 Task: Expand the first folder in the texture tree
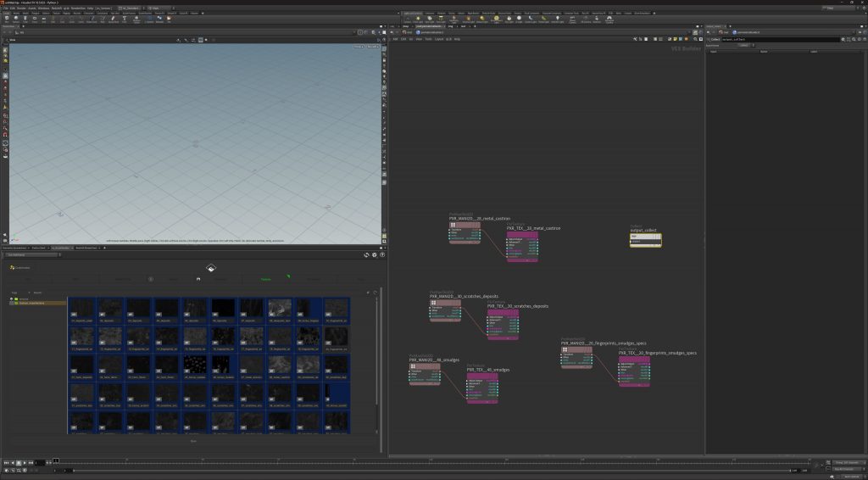(12, 299)
